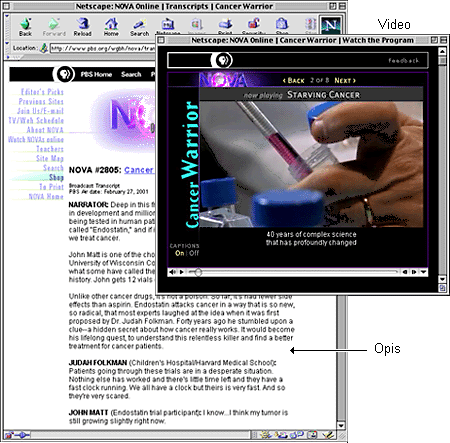Open About NOVA sidebar link
The height and width of the screenshot is (443, 450).
coord(45,130)
